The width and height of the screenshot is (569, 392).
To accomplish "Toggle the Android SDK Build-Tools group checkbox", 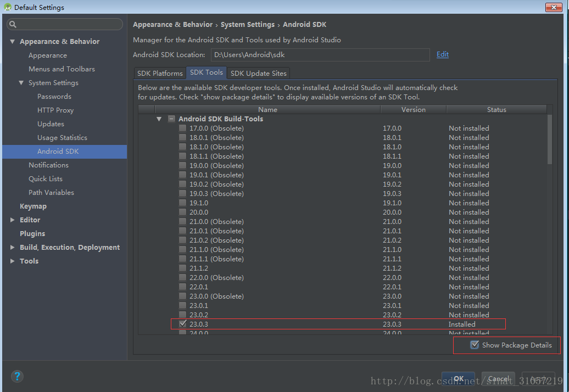I will 171,119.
